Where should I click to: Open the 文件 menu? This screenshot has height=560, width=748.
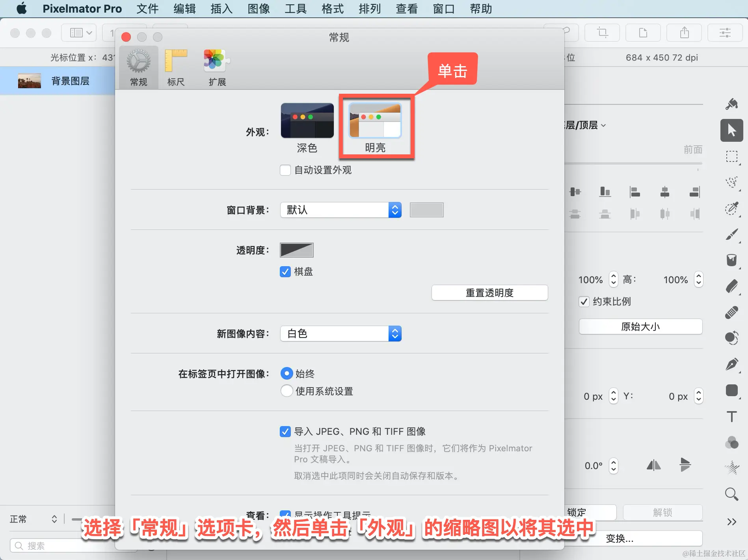(147, 9)
